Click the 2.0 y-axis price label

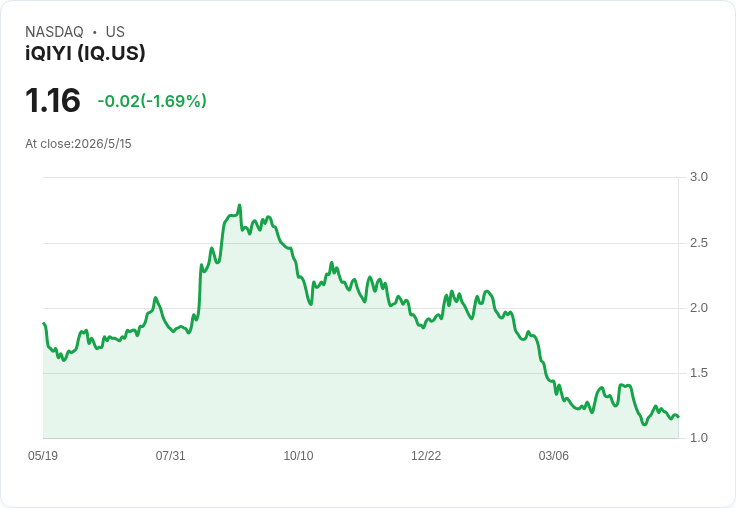[x=698, y=308]
